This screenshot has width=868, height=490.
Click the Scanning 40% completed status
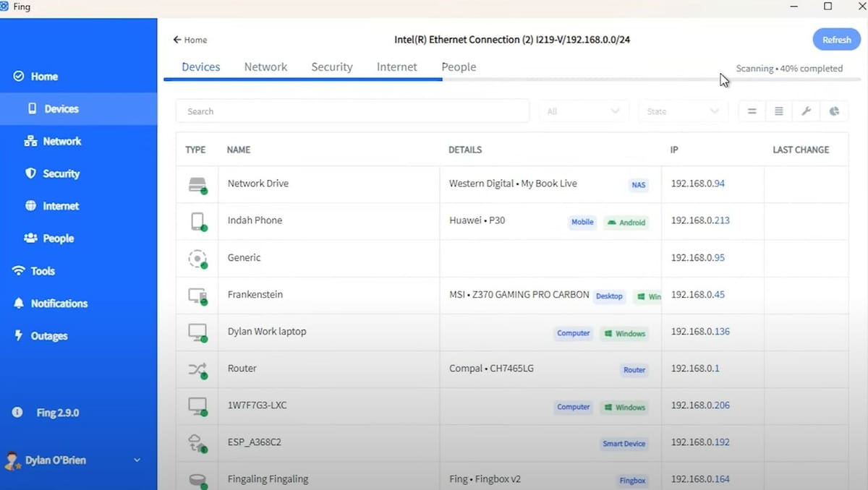coord(789,69)
